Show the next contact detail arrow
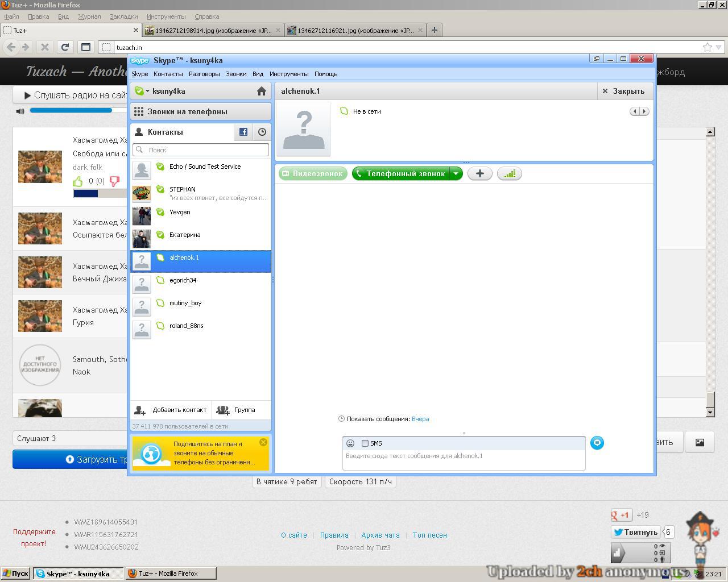Image resolution: width=728 pixels, height=582 pixels. tap(644, 111)
